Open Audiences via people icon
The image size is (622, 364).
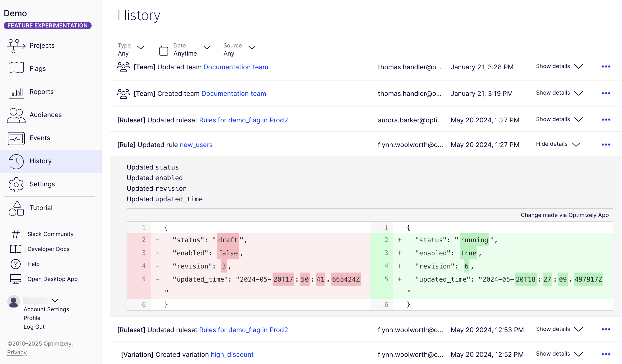tap(16, 115)
